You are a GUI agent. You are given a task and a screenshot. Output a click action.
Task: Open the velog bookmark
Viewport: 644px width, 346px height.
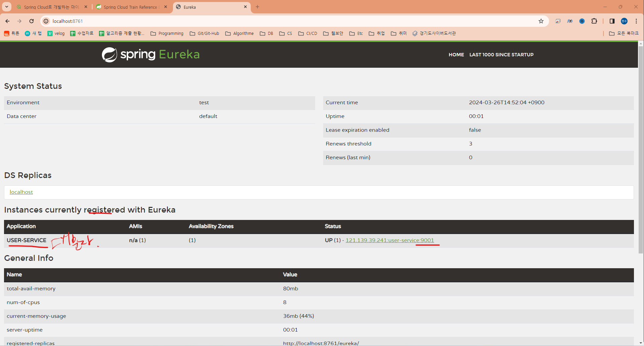tap(56, 34)
